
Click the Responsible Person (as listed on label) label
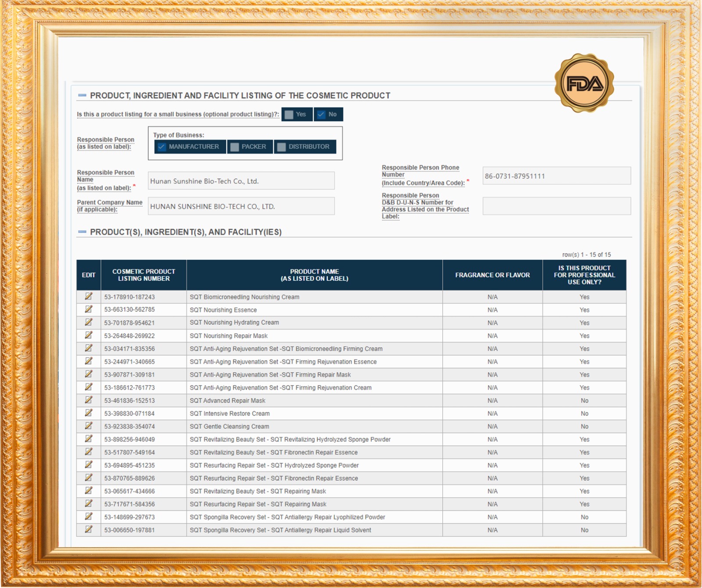[x=106, y=143]
